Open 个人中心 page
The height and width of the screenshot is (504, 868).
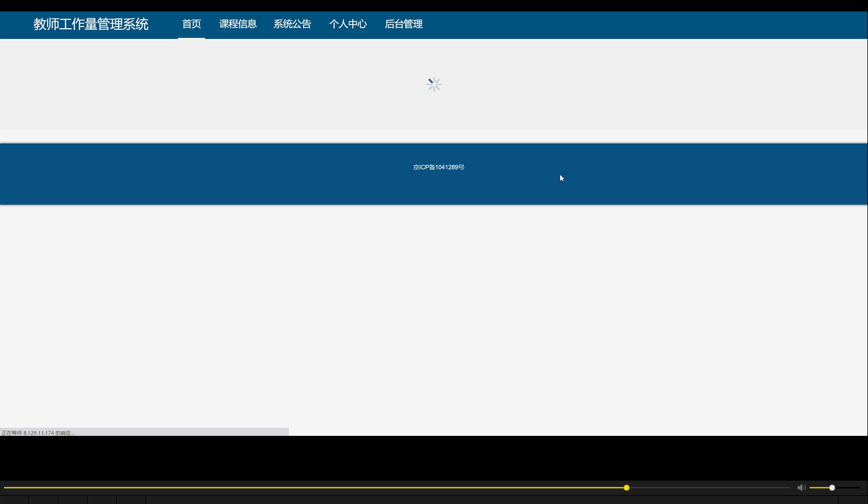348,24
